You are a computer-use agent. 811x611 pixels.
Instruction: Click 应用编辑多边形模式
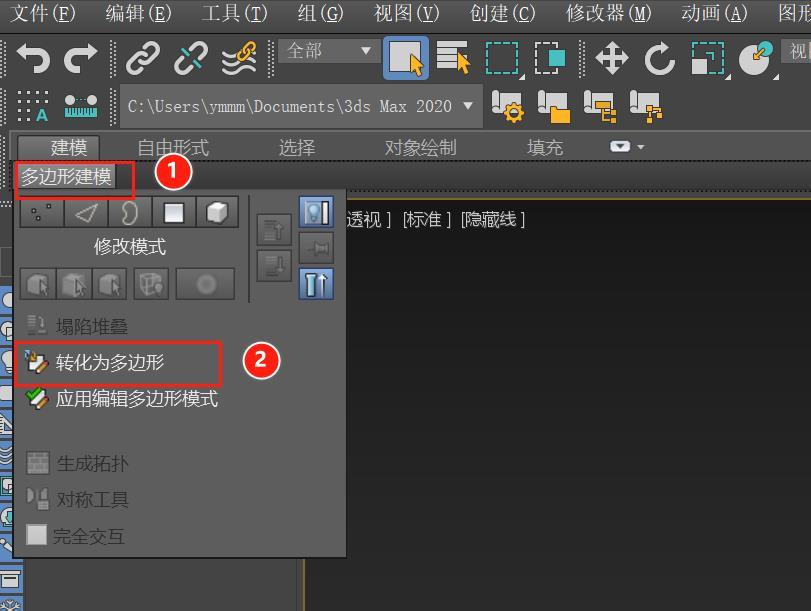click(x=136, y=398)
